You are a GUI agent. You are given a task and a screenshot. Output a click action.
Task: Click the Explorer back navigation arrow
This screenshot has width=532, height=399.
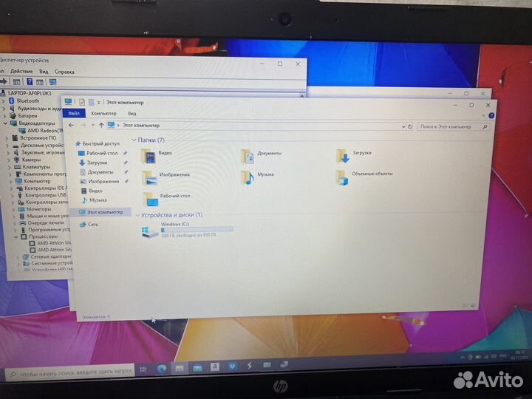pos(71,125)
